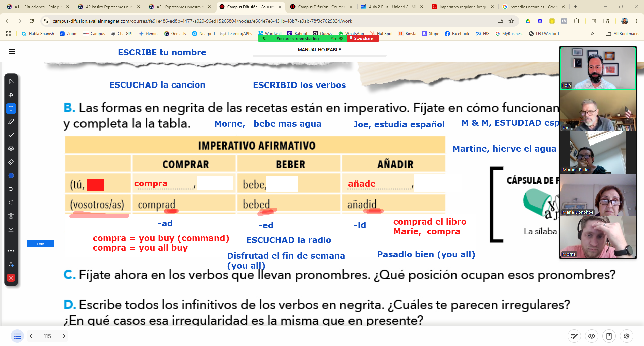Switch to the Aula 2 Plus Unidad 8 tab
This screenshot has height=346, width=644.
coord(392,7)
